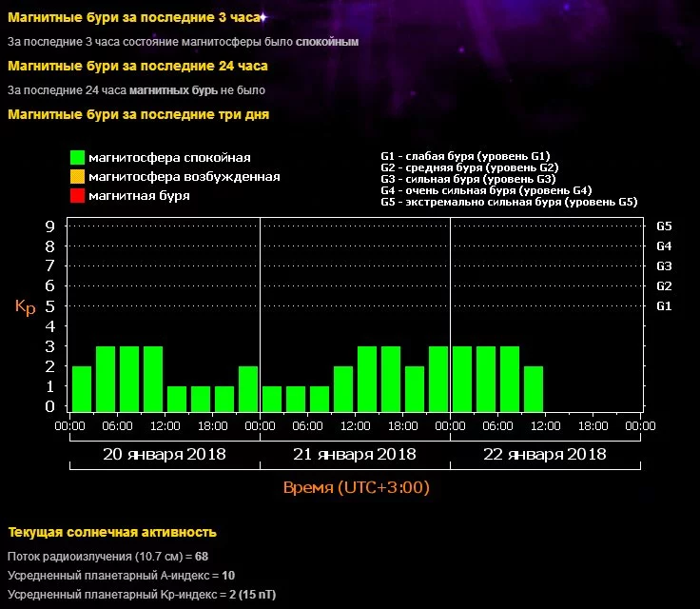
Task: Click the '22 января 2018' date label
Action: [x=545, y=455]
